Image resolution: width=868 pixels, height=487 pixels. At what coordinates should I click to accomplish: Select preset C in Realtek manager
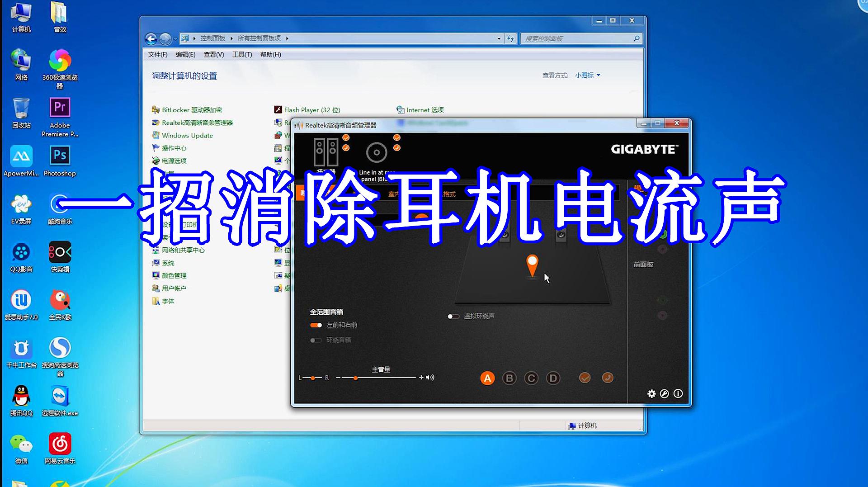(531, 378)
